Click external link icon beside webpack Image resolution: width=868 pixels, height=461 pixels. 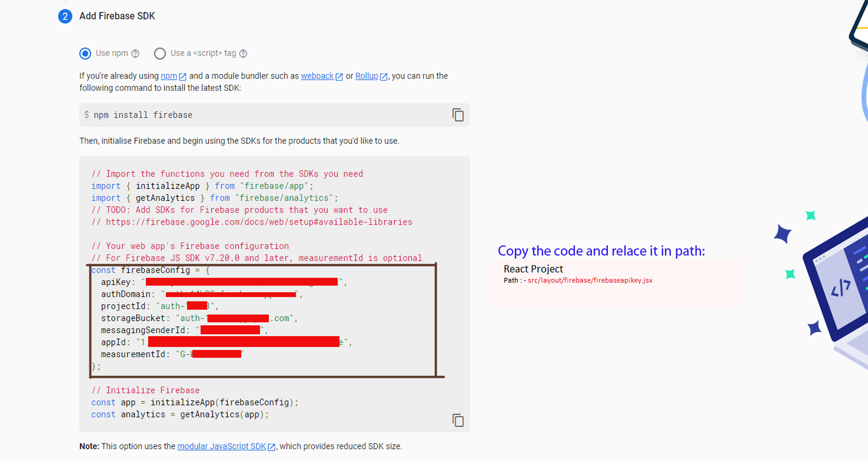(x=339, y=77)
